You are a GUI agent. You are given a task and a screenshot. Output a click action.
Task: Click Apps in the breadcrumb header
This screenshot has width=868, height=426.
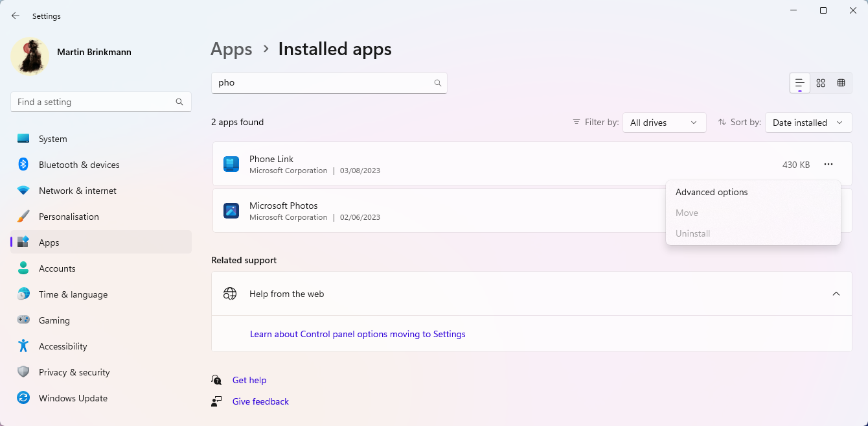tap(231, 49)
